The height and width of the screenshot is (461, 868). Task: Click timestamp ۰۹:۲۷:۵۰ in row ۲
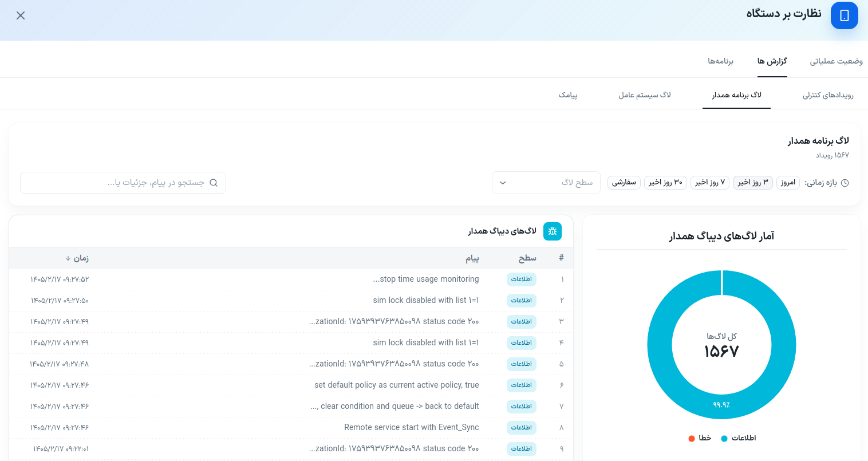pyautogui.click(x=60, y=301)
